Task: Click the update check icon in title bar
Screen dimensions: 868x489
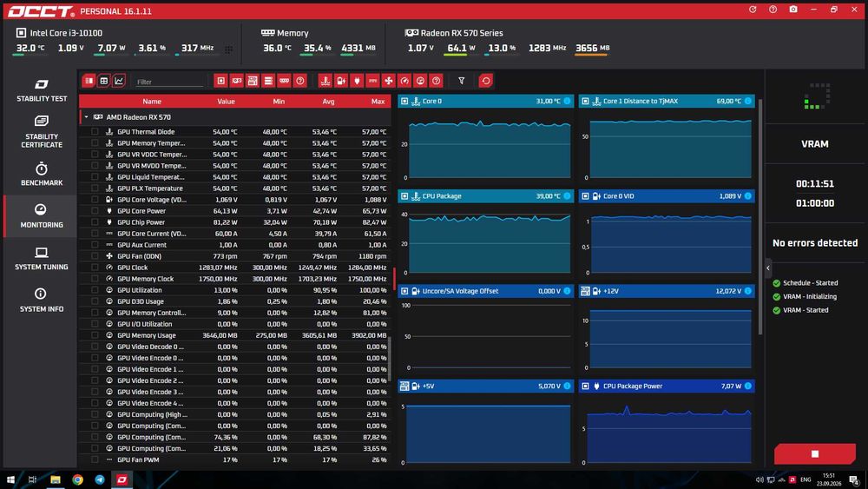Action: pyautogui.click(x=753, y=10)
